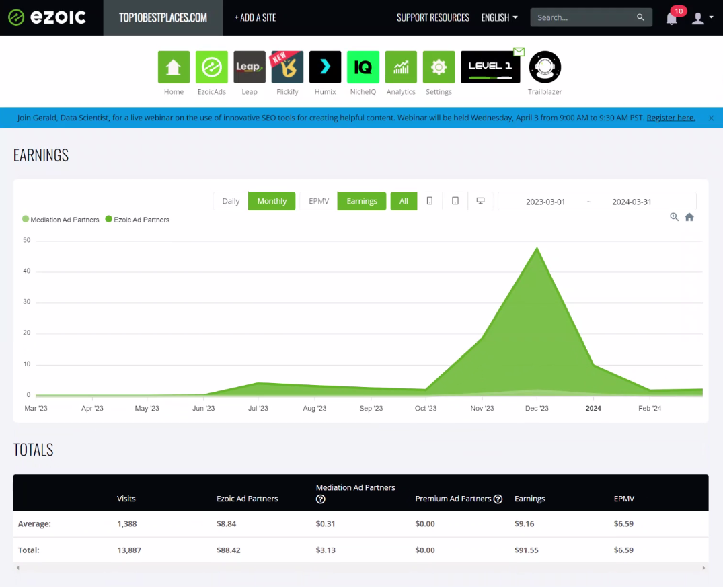Open the user account menu

(702, 18)
